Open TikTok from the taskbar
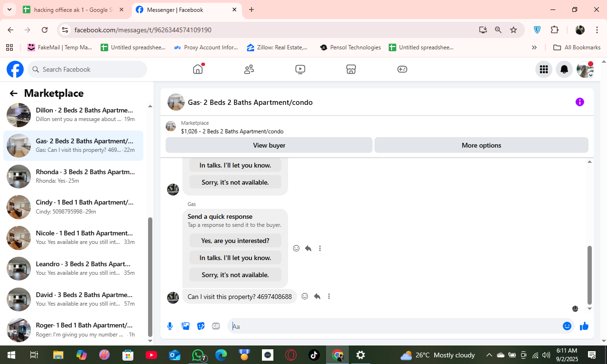Screen dimensions: 607x364 click(x=314, y=355)
